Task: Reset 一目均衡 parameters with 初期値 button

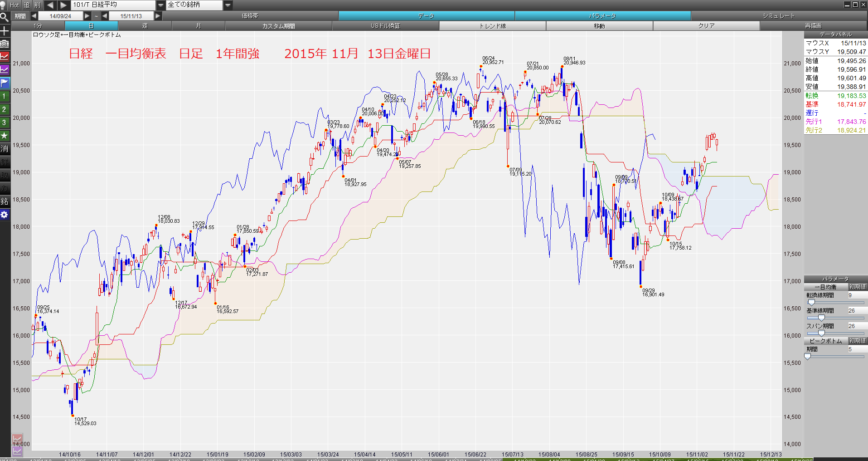Action: [x=858, y=287]
